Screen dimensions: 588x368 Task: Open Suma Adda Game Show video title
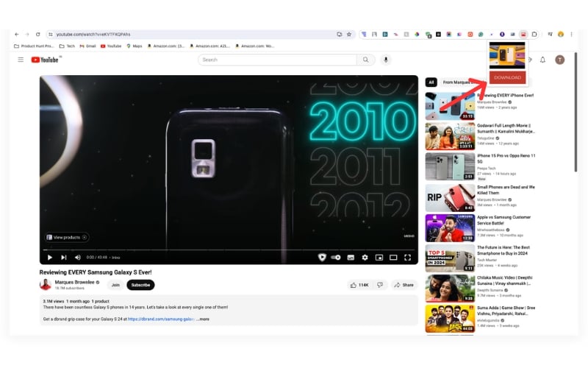point(506,311)
